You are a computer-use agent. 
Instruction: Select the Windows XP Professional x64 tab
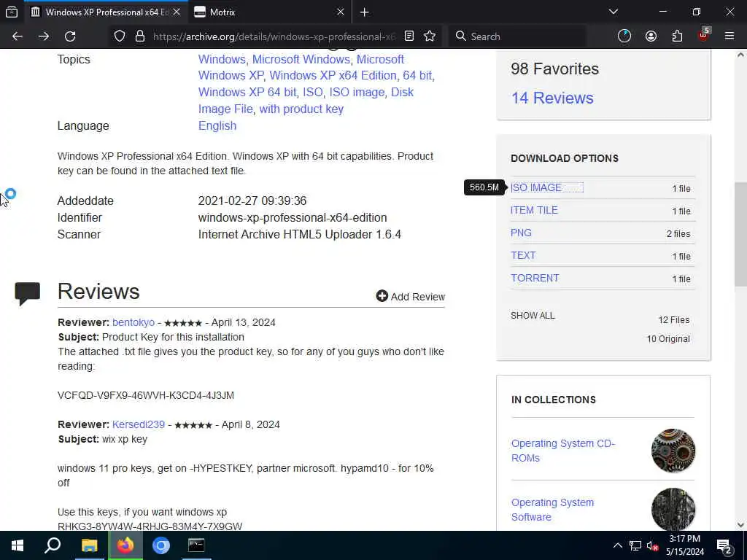[107, 12]
